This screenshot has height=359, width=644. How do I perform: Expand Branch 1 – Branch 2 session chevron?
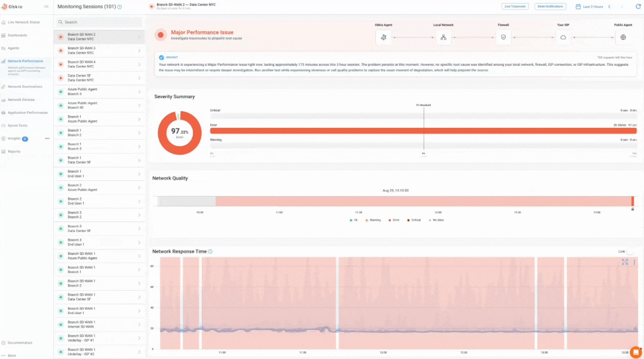point(139,133)
